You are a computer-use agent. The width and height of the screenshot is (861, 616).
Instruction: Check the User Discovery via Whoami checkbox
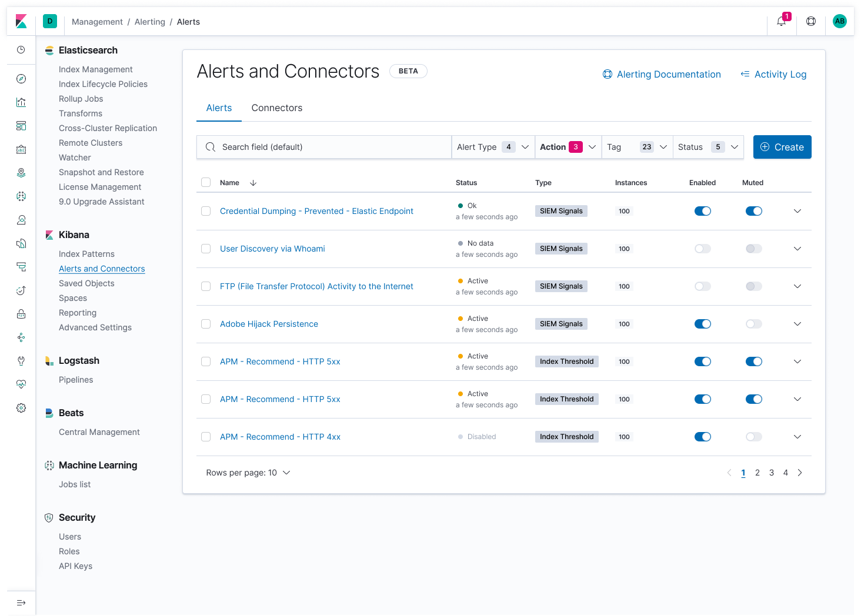pyautogui.click(x=206, y=249)
